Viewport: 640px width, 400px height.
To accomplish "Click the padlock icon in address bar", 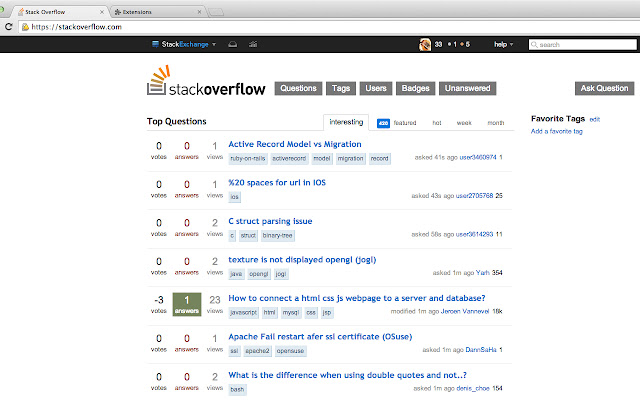I will pyautogui.click(x=23, y=27).
